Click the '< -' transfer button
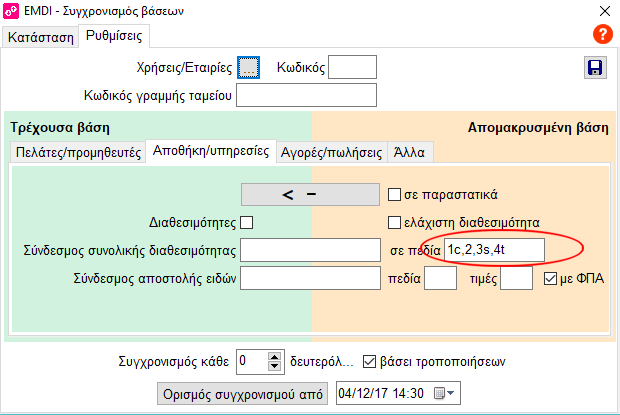Screen dimensions: 620x415 [310, 194]
